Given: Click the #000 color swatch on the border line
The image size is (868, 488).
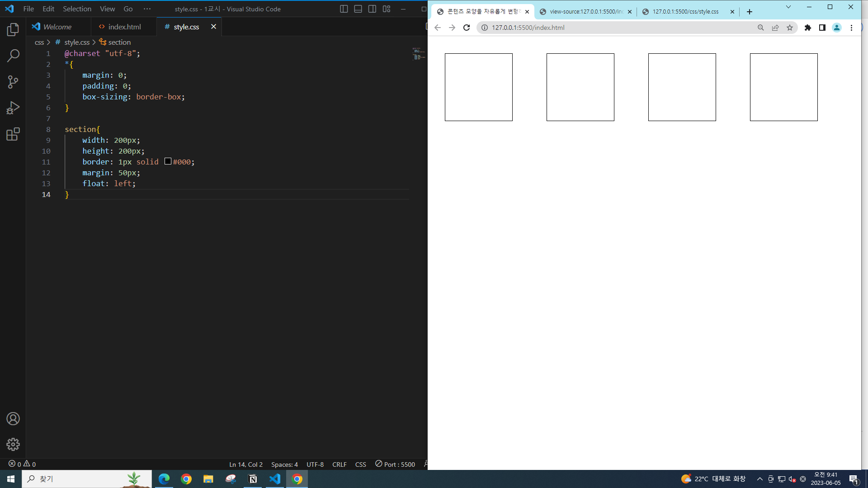Looking at the screenshot, I should point(168,161).
